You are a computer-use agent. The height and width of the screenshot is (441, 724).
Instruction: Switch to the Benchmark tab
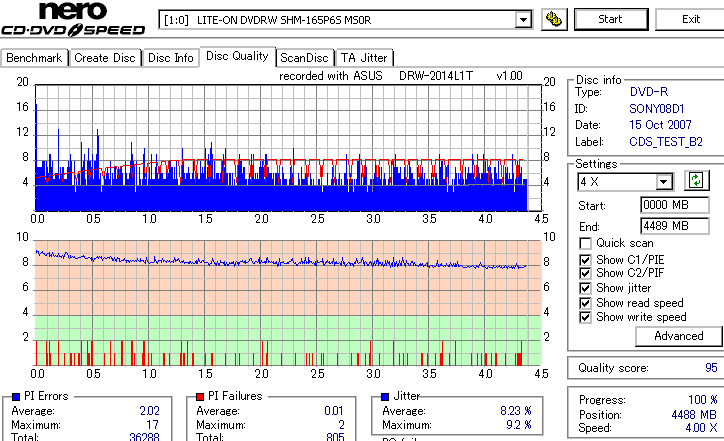[34, 58]
